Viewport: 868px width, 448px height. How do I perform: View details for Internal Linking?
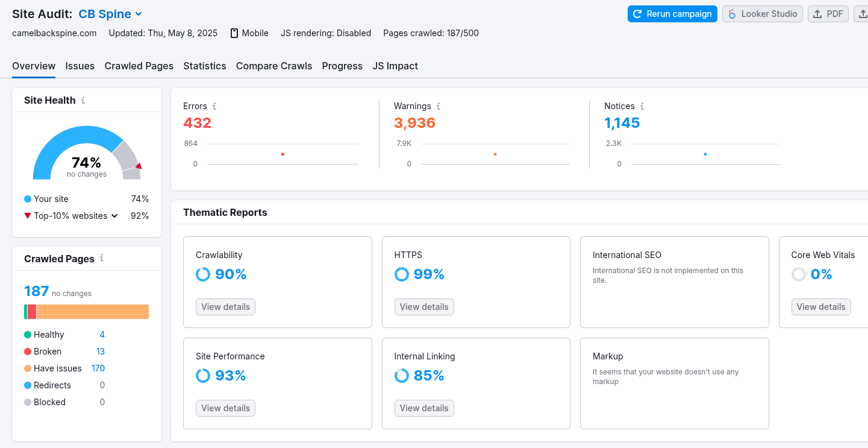click(x=424, y=408)
